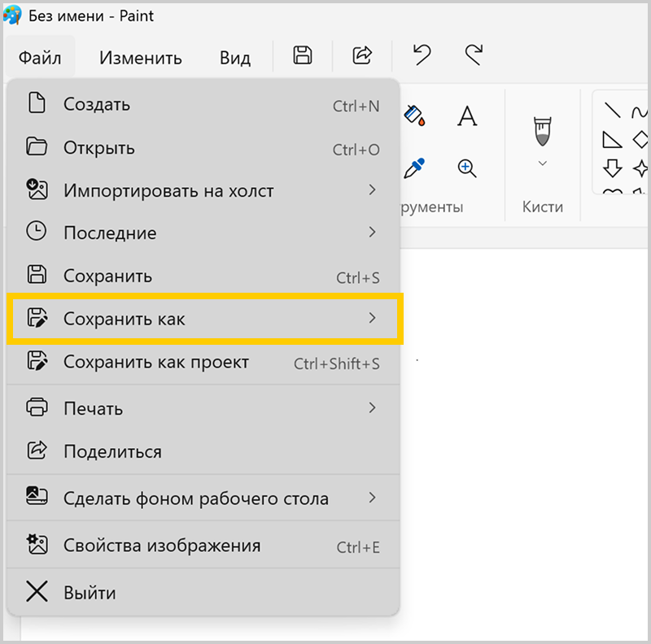The width and height of the screenshot is (651, 644).
Task: Click the share icon in the top toolbar
Action: [x=361, y=55]
